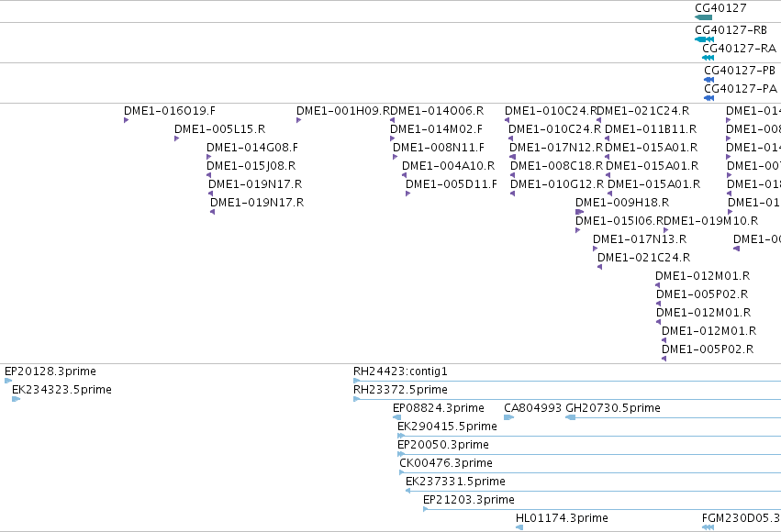Click the arrow glyph under DME1-005L15.R

[176, 139]
